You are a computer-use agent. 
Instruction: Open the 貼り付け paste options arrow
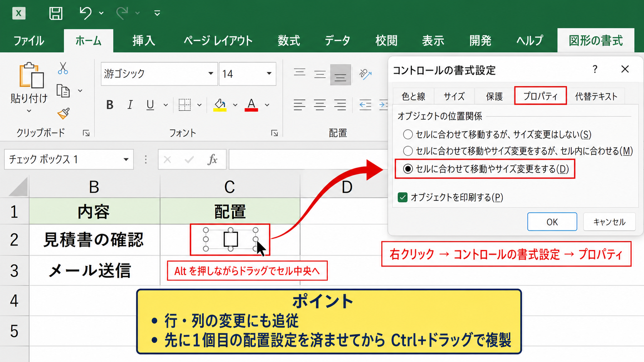click(29, 111)
